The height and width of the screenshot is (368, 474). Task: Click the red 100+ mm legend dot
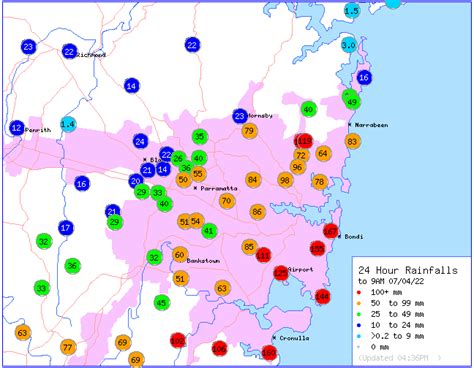pyautogui.click(x=359, y=293)
